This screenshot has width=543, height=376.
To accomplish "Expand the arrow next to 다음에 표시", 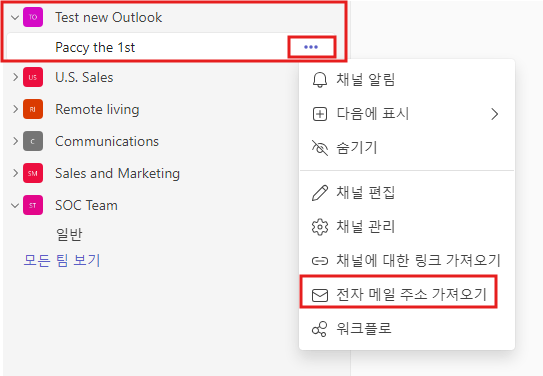I will point(495,114).
